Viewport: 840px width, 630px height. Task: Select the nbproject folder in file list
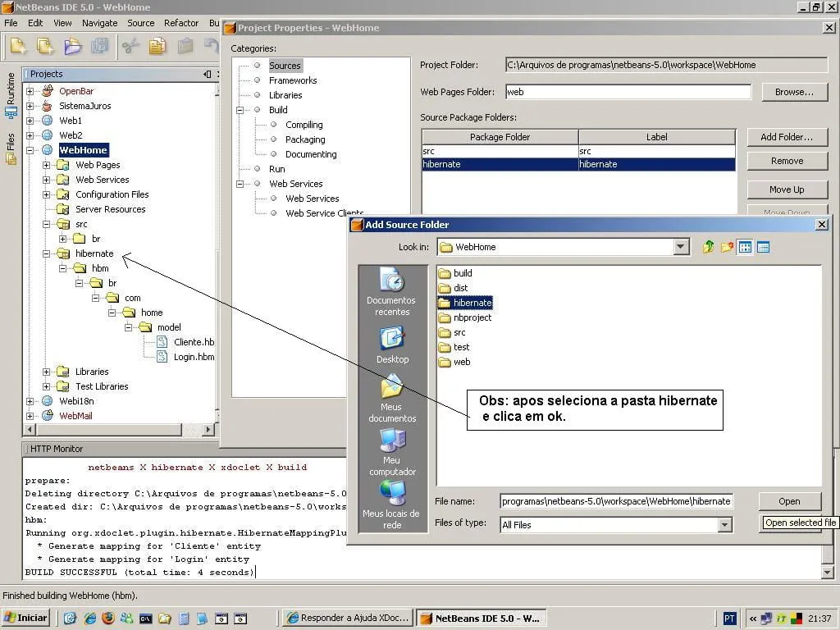(465, 317)
